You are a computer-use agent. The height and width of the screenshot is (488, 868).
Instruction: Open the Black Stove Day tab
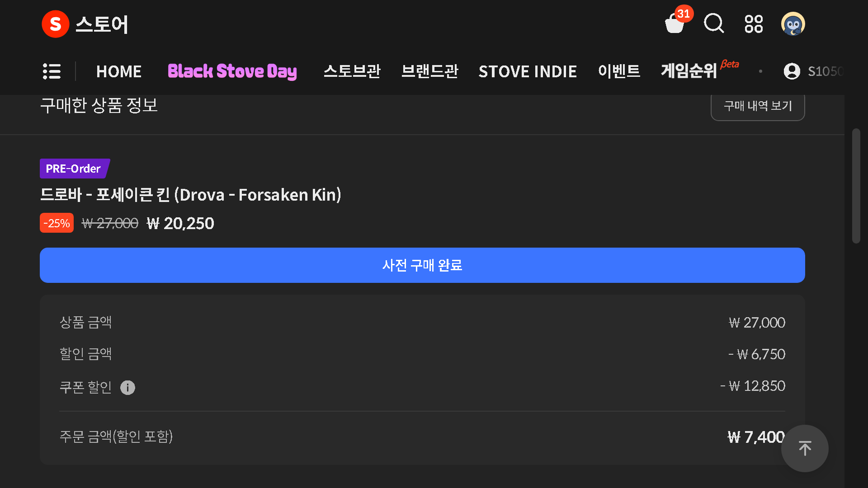click(232, 71)
